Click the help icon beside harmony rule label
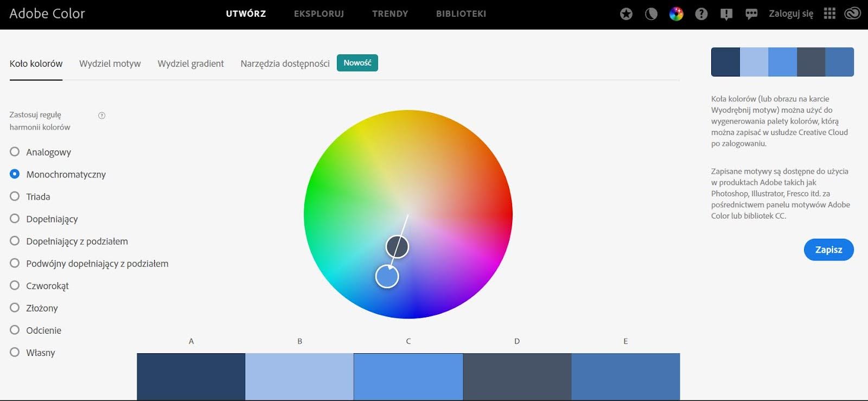 (x=101, y=116)
